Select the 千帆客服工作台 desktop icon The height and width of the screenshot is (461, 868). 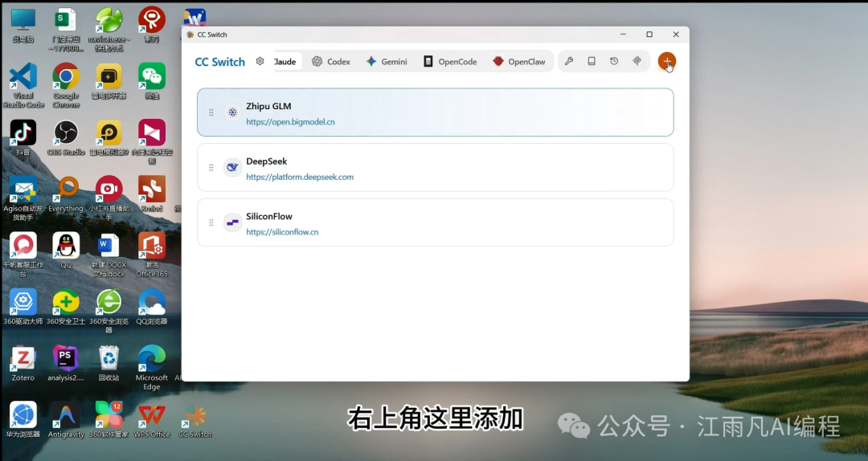pos(23,255)
